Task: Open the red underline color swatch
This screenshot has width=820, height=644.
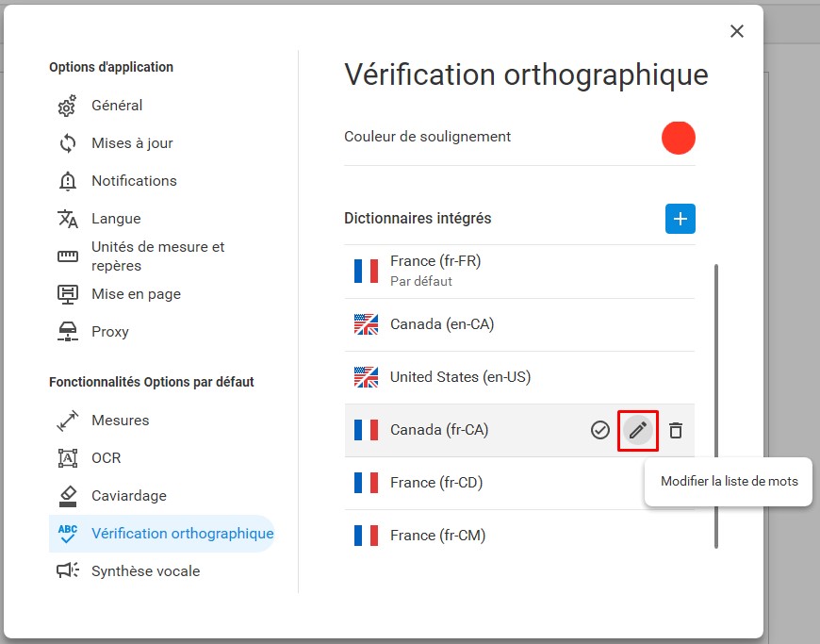Action: (x=679, y=138)
